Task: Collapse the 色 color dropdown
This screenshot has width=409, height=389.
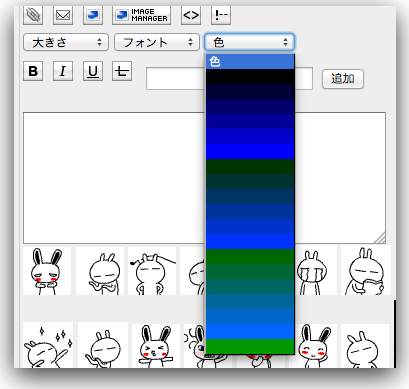Action: 249,42
